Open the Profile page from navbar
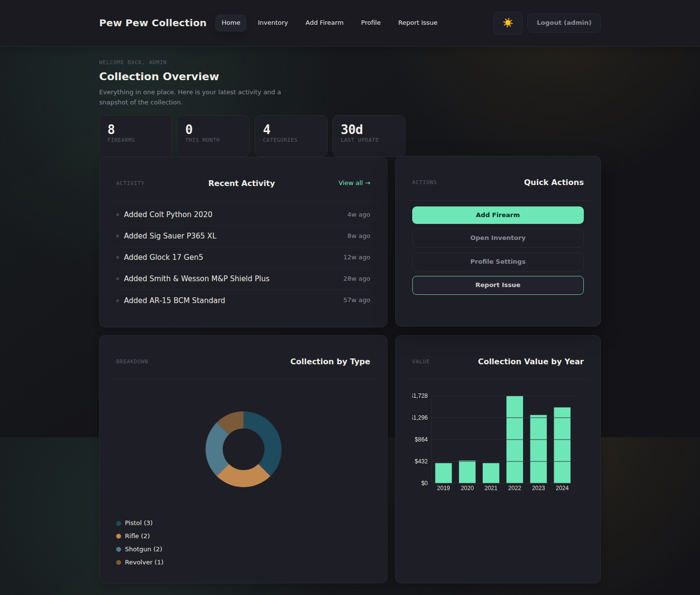The width and height of the screenshot is (700, 595). pyautogui.click(x=370, y=22)
